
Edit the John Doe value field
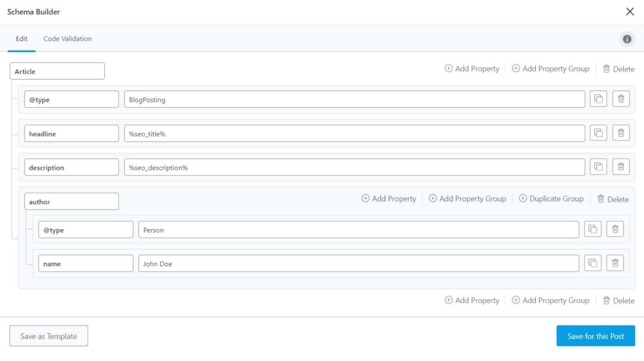[359, 264]
